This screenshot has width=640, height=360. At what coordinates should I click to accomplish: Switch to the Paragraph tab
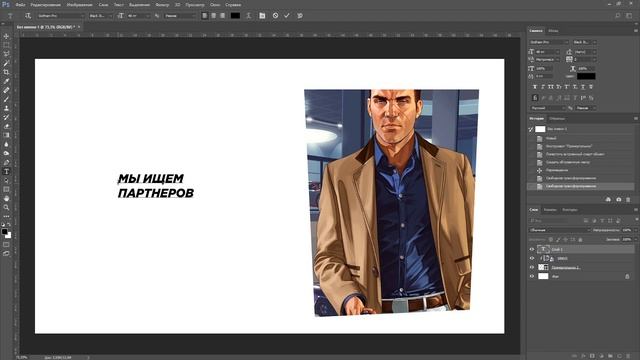(553, 31)
